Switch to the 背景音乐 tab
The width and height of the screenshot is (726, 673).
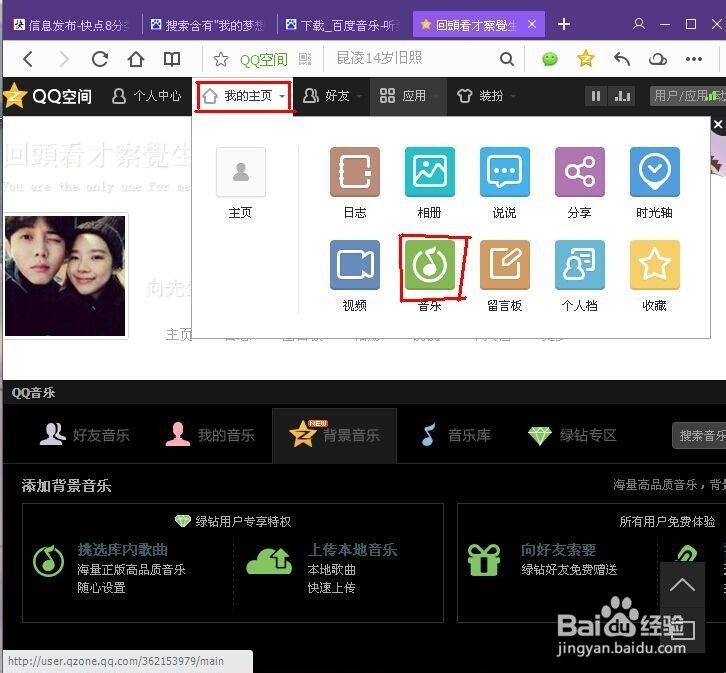click(x=334, y=435)
